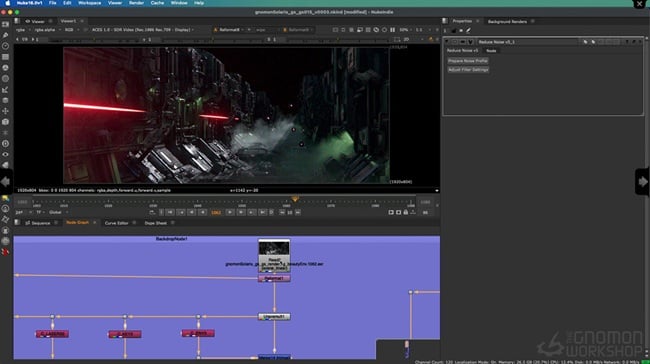This screenshot has height=364, width=650.
Task: Open the File menu
Action: click(52, 3)
